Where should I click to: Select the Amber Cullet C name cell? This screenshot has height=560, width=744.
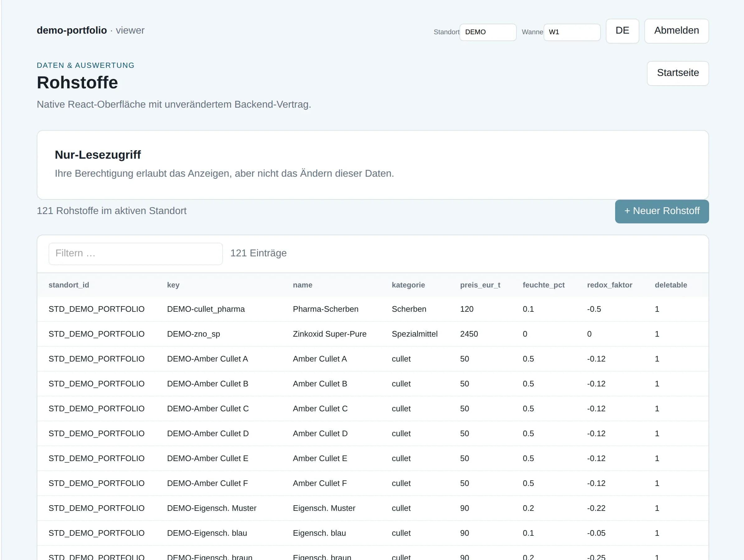(320, 408)
